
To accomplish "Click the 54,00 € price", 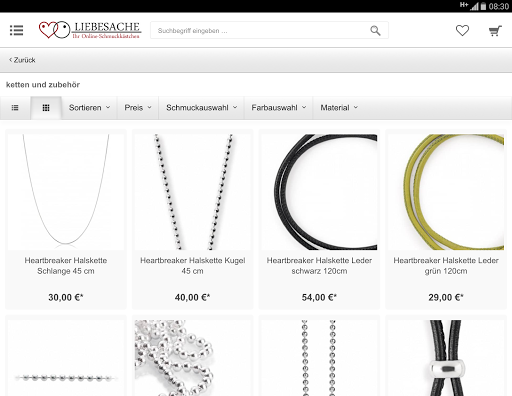I will tap(319, 297).
